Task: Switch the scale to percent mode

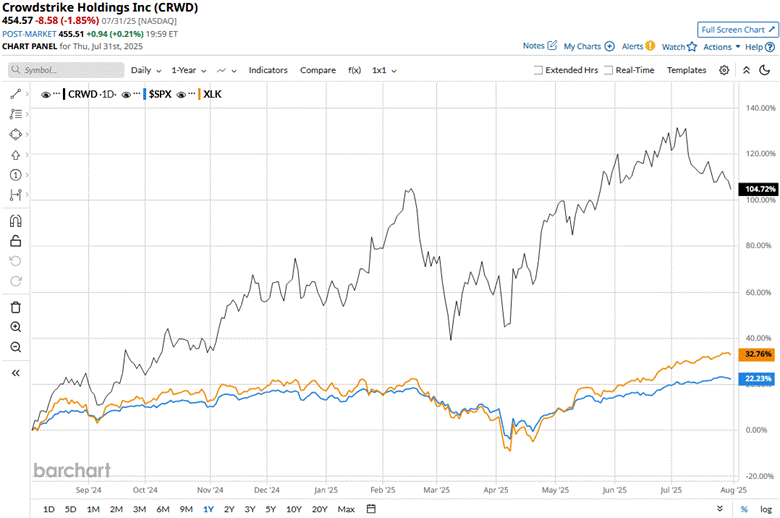Action: pos(744,509)
